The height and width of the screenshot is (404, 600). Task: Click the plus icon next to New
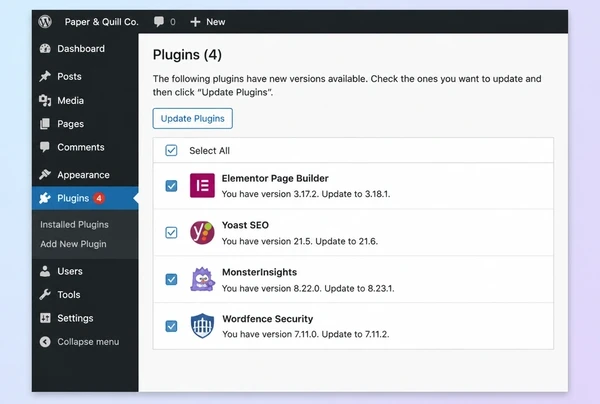coord(195,22)
